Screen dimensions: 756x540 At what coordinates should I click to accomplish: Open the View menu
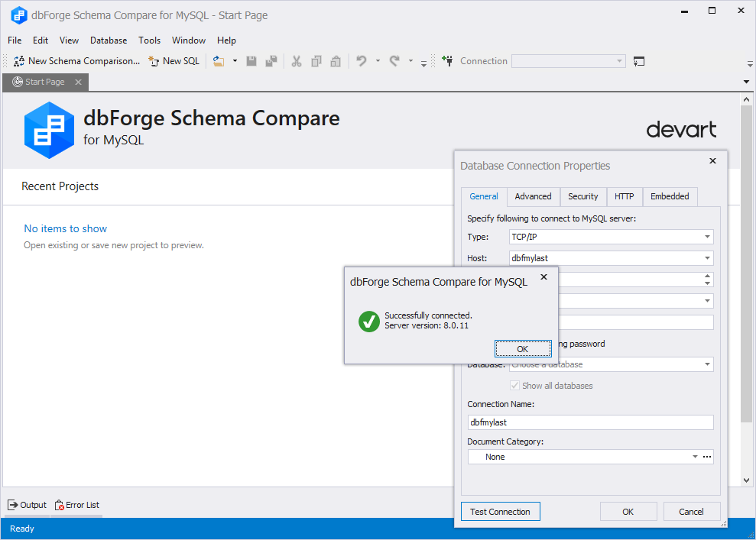coord(69,40)
